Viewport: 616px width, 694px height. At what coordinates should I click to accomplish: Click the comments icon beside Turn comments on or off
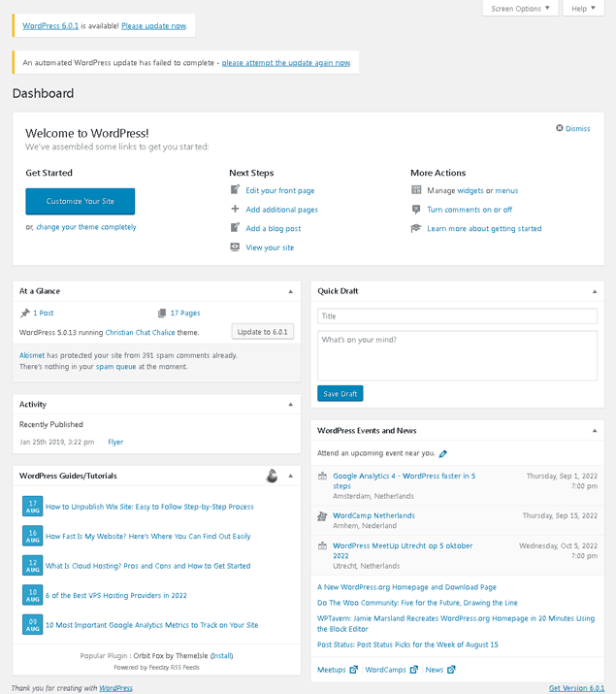pyautogui.click(x=416, y=209)
